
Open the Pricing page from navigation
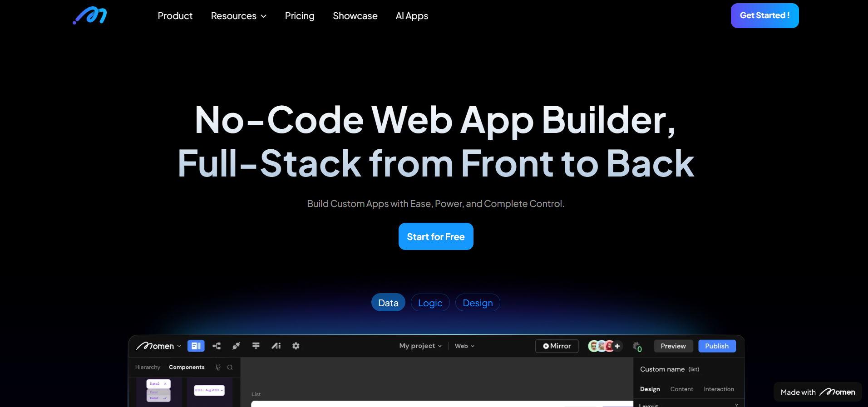(300, 16)
